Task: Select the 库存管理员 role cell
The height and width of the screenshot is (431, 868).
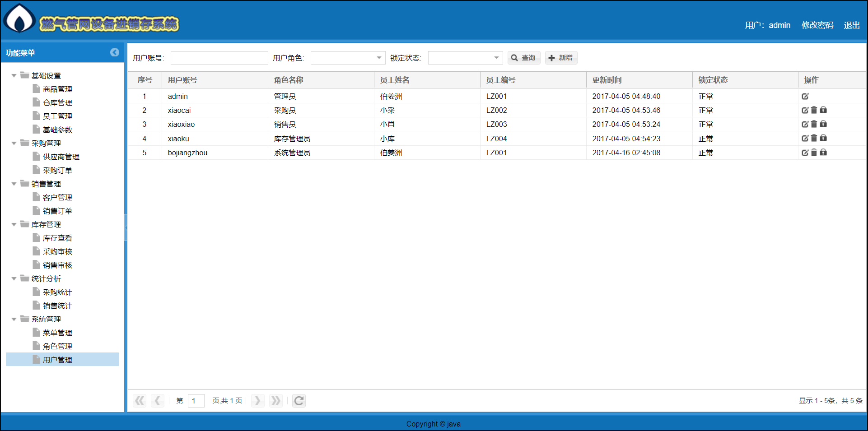Action: point(321,139)
